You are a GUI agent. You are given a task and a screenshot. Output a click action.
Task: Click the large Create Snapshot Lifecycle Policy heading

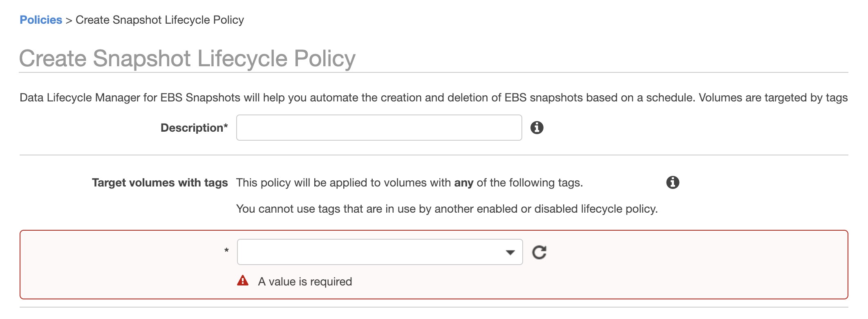click(x=187, y=58)
